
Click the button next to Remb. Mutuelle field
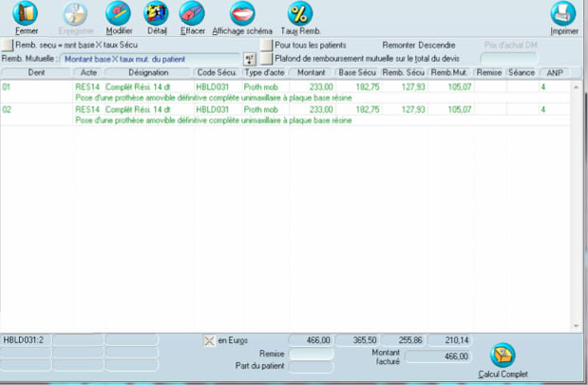click(x=251, y=59)
